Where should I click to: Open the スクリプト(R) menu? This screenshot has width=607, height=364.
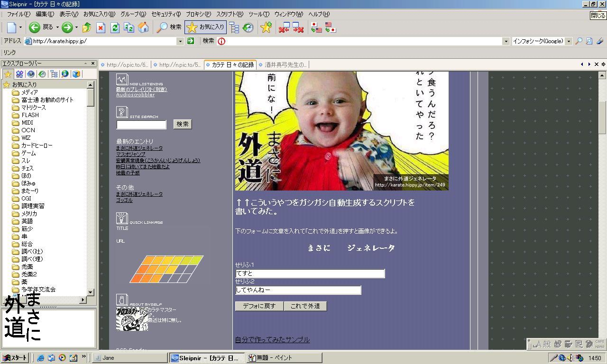tap(230, 14)
